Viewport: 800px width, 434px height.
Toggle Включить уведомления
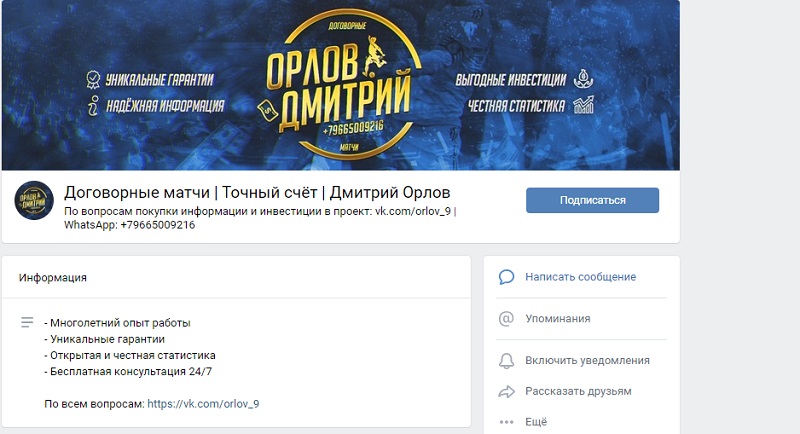click(587, 361)
